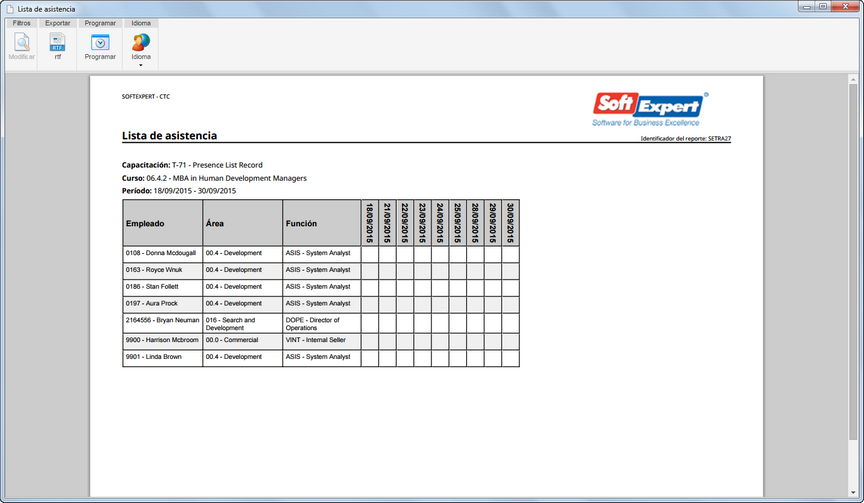Click the vertical scrollbar thumb
The image size is (864, 503).
(x=853, y=262)
